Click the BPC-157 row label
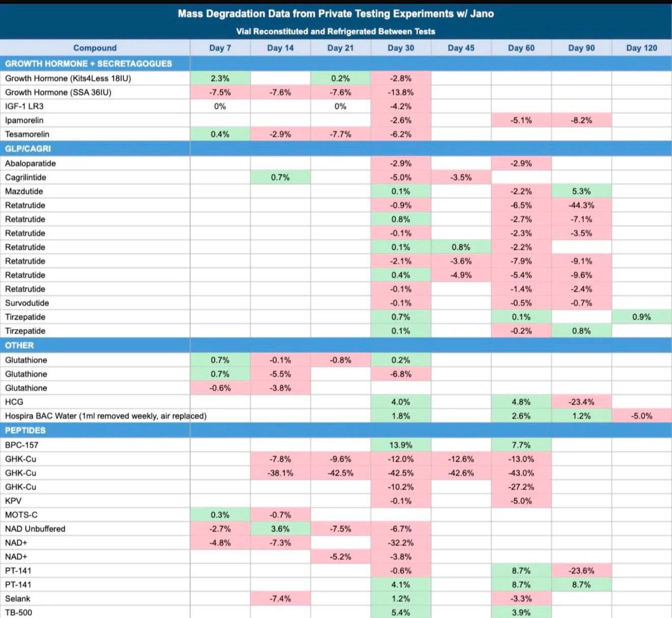This screenshot has height=618, width=672. tap(22, 445)
